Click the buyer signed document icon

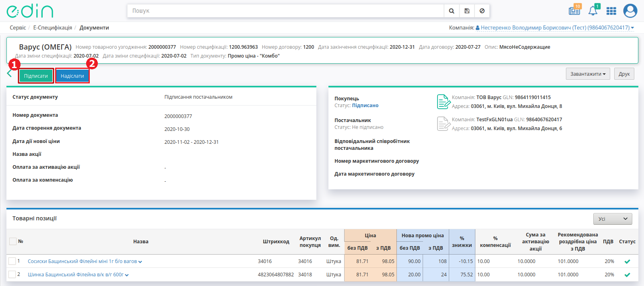click(x=443, y=102)
